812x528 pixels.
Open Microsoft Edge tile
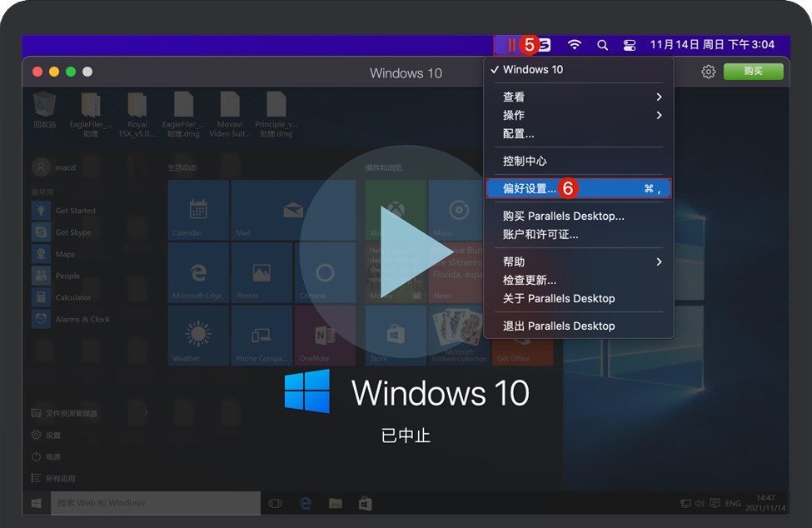click(198, 273)
